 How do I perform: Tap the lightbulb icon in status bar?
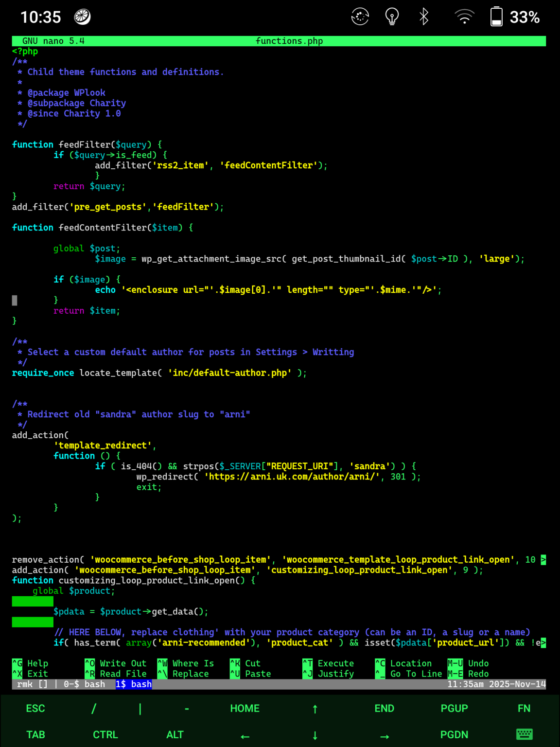(x=392, y=17)
